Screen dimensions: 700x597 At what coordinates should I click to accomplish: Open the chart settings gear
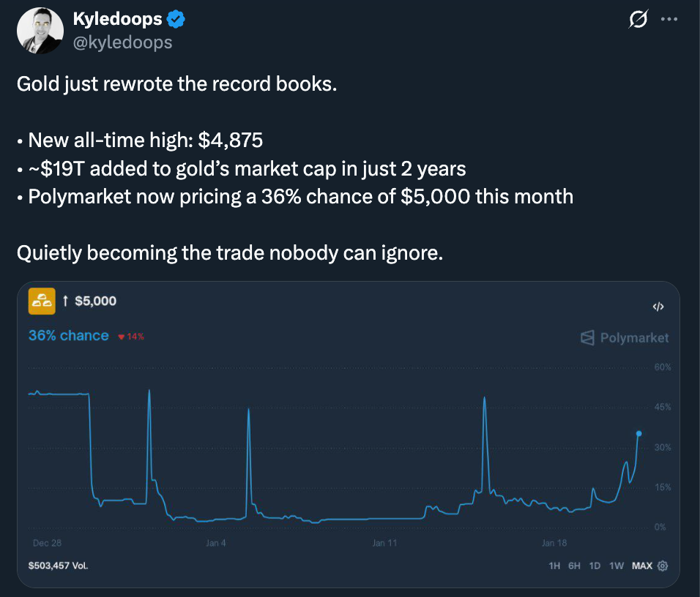point(663,566)
